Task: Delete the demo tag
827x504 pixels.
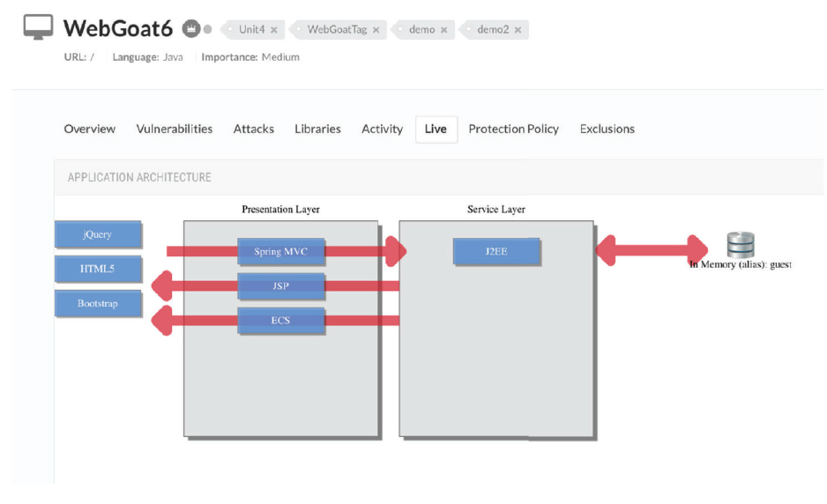Action: click(443, 30)
